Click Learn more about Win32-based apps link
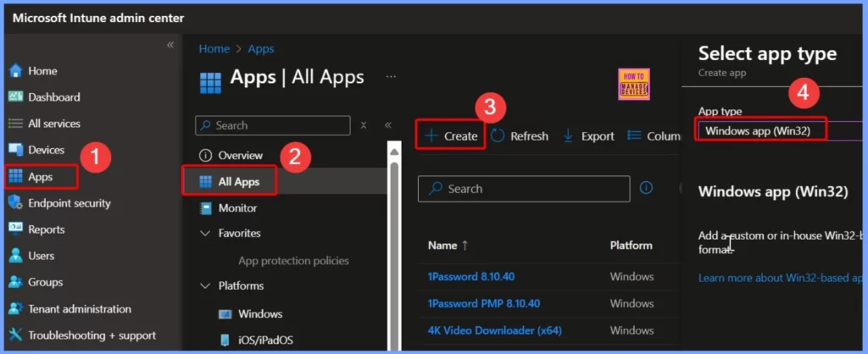Image resolution: width=868 pixels, height=354 pixels. click(x=780, y=278)
